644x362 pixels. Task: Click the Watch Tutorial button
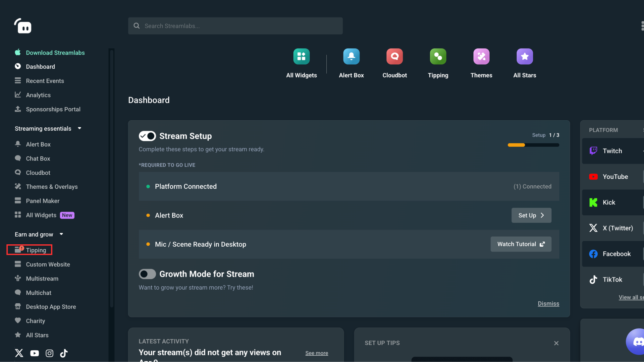point(521,244)
